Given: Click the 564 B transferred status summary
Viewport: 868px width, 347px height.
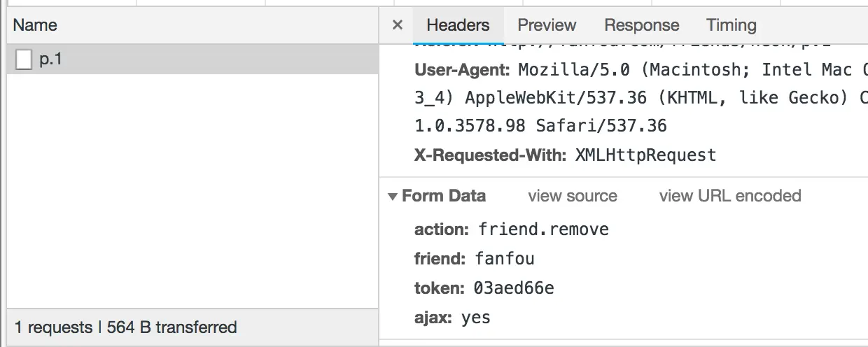Looking at the screenshot, I should click(x=171, y=327).
